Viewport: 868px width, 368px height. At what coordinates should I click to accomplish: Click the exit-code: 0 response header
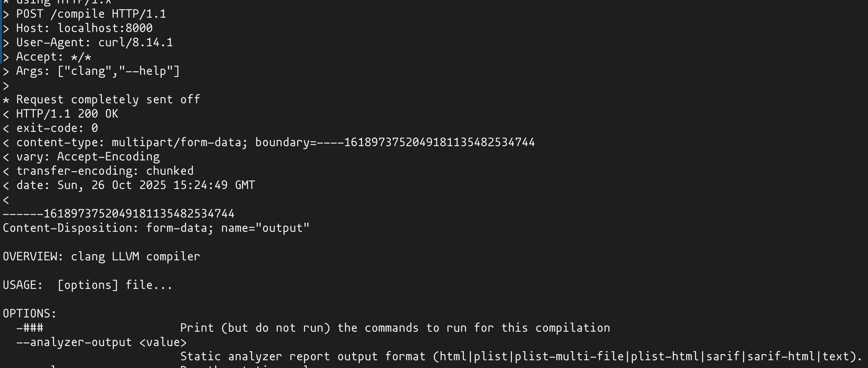pyautogui.click(x=51, y=128)
